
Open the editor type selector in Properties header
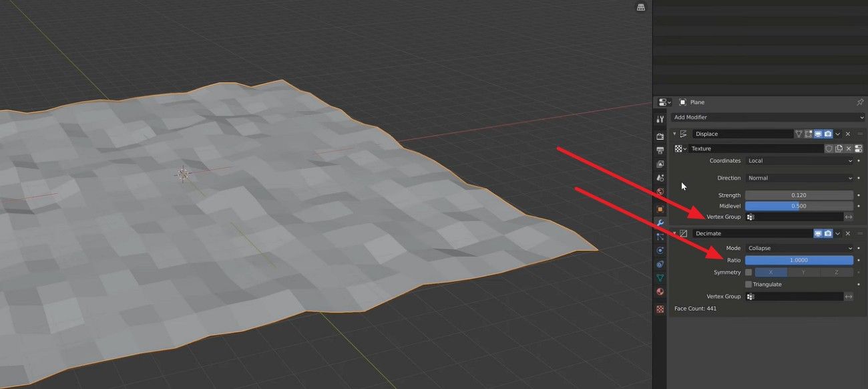tap(662, 102)
